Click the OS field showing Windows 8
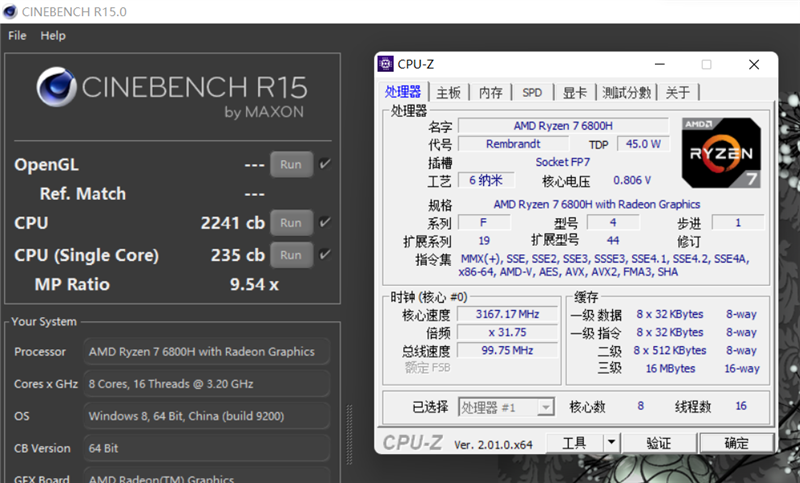This screenshot has height=483, width=800. 206,416
